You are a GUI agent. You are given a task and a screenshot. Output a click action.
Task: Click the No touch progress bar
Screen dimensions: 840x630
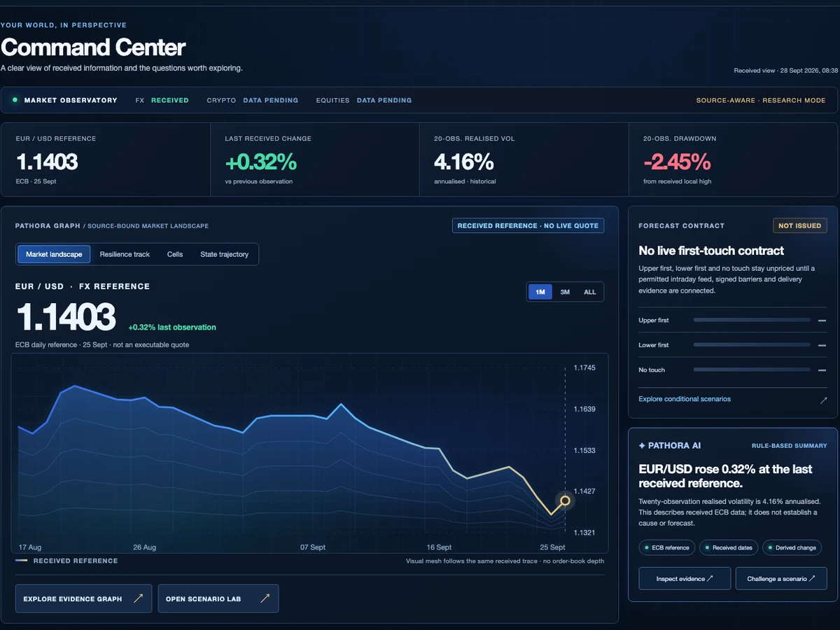tap(752, 370)
